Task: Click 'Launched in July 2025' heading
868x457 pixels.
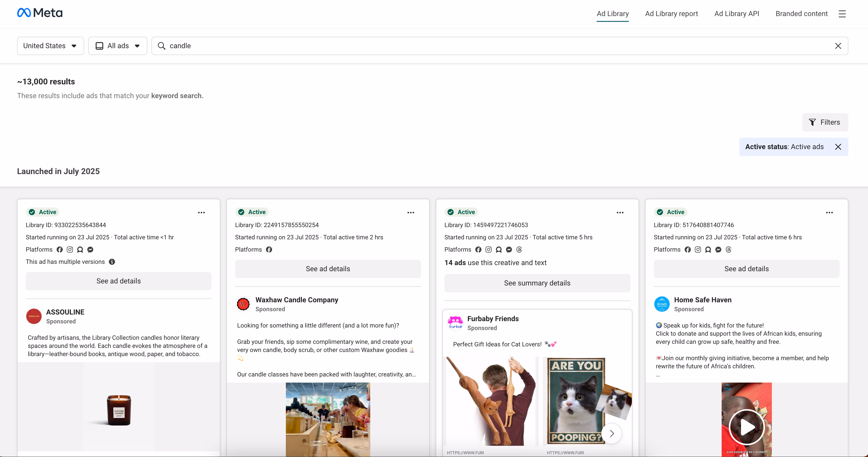Action: (x=58, y=172)
